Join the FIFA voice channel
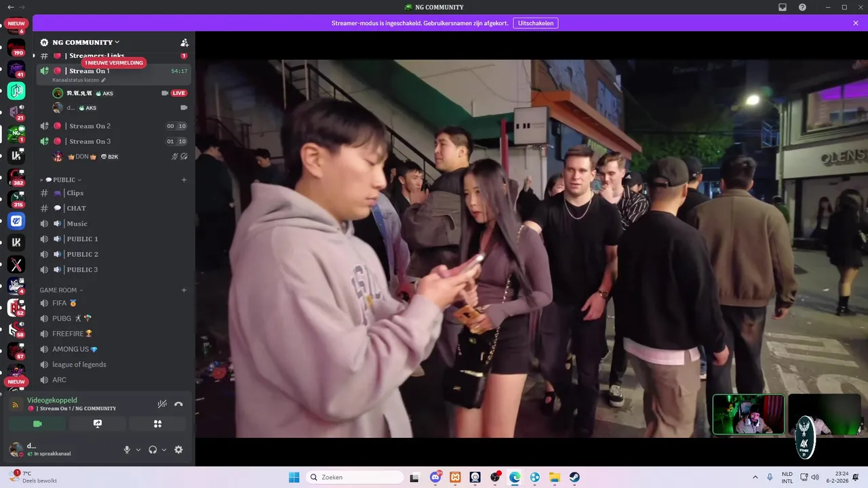 pos(113,303)
